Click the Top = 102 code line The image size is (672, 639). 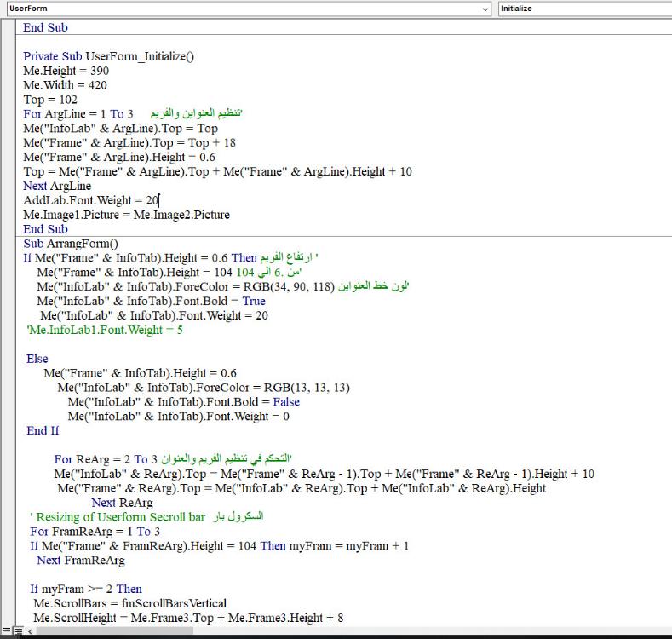coord(50,100)
